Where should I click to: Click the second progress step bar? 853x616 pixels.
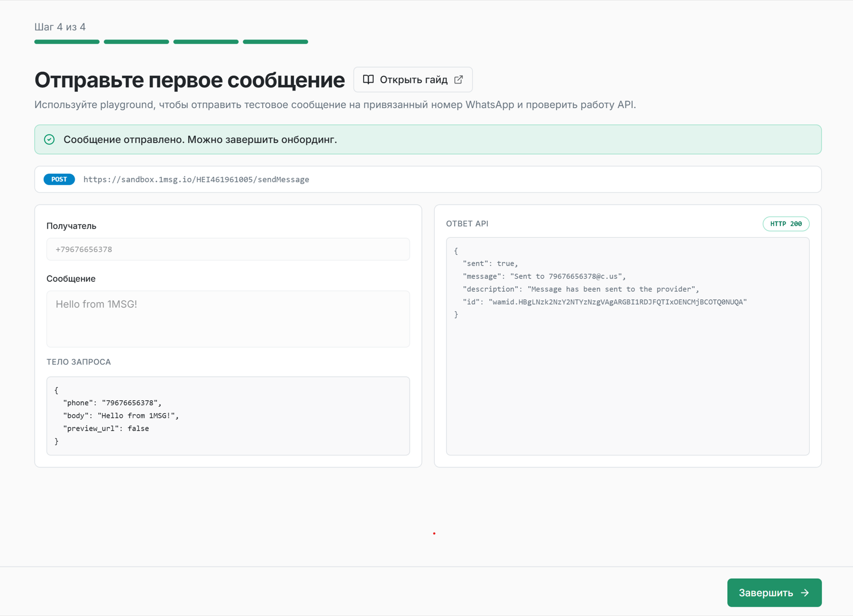pyautogui.click(x=136, y=42)
